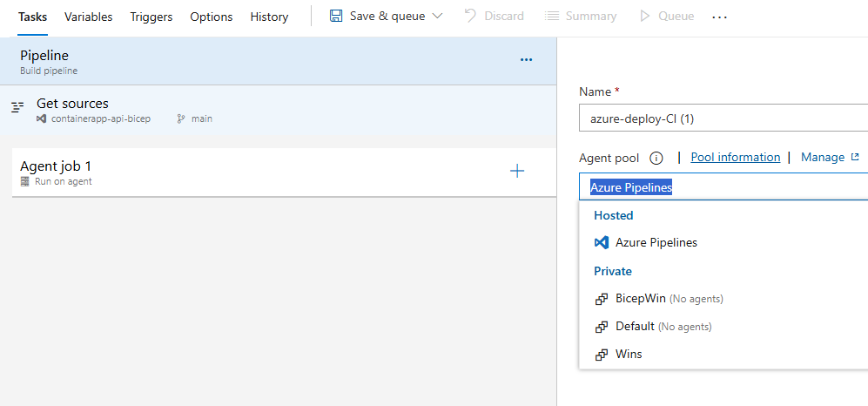Click the Queue play button
This screenshot has height=406, width=868.
[667, 16]
